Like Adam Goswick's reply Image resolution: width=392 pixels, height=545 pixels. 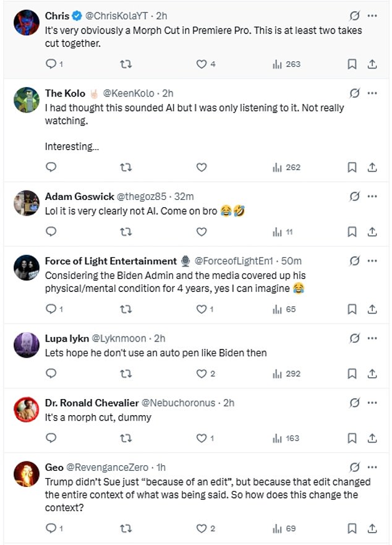(201, 231)
